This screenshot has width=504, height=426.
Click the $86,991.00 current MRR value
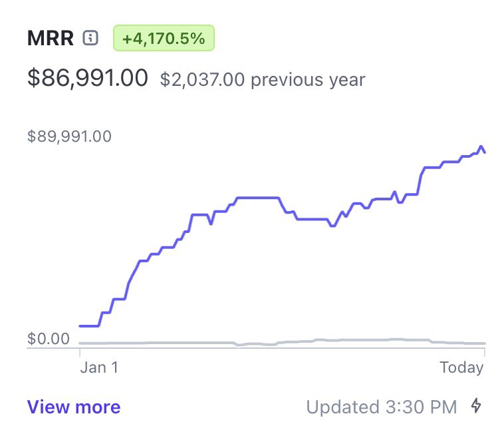click(88, 78)
